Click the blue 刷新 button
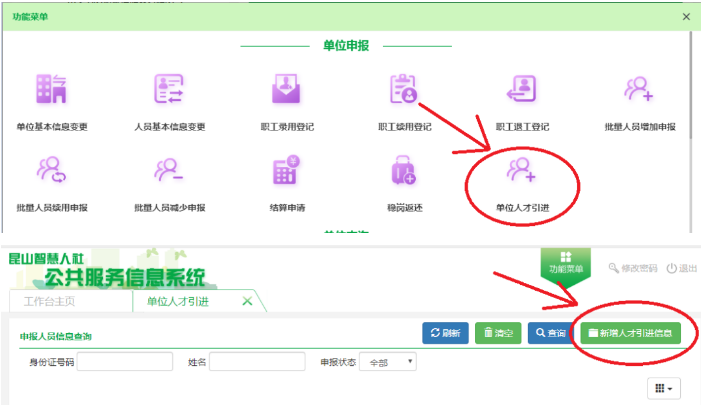701x406 pixels. pyautogui.click(x=445, y=333)
